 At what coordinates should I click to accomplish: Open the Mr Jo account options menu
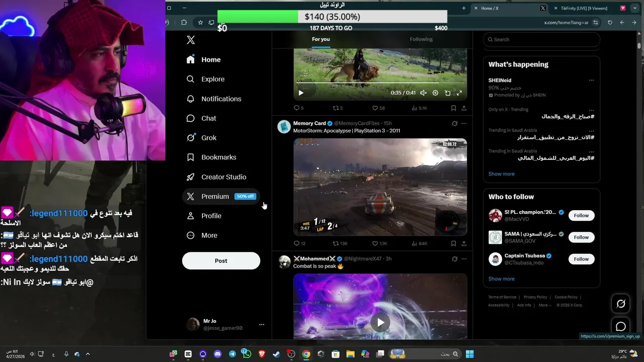pos(262,325)
